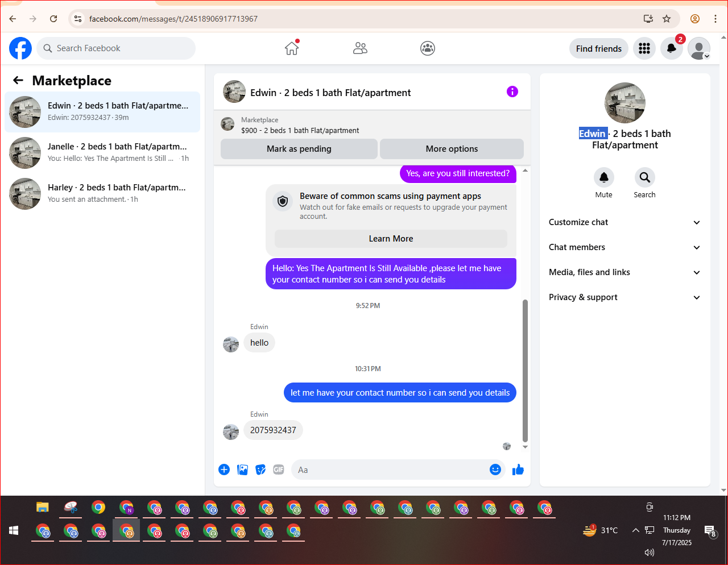Screen dimensions: 728x565
Task: Open File Explorer from the taskbar
Action: (43, 507)
